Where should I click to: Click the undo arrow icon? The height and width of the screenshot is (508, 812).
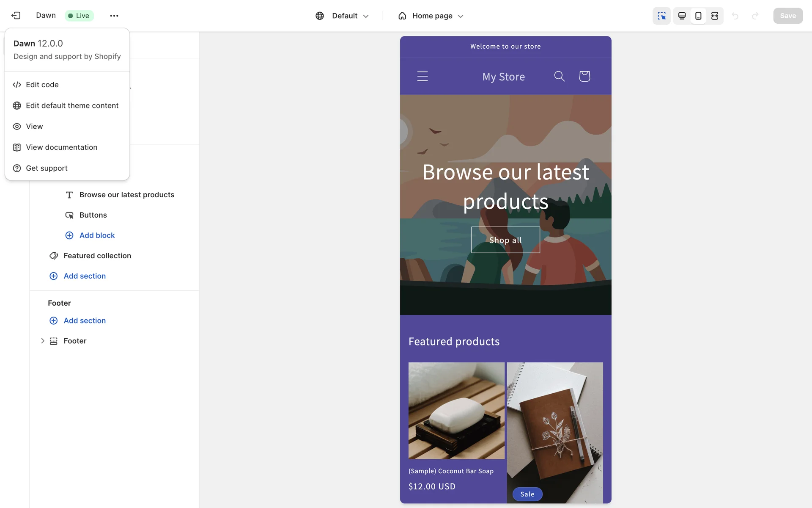pos(735,16)
